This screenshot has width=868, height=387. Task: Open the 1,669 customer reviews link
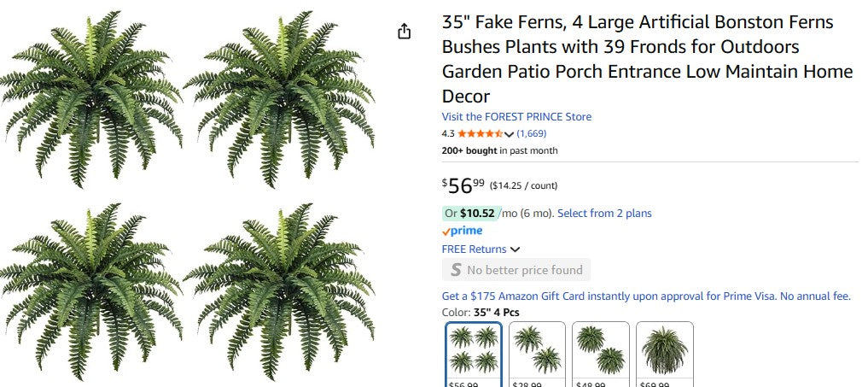click(532, 134)
